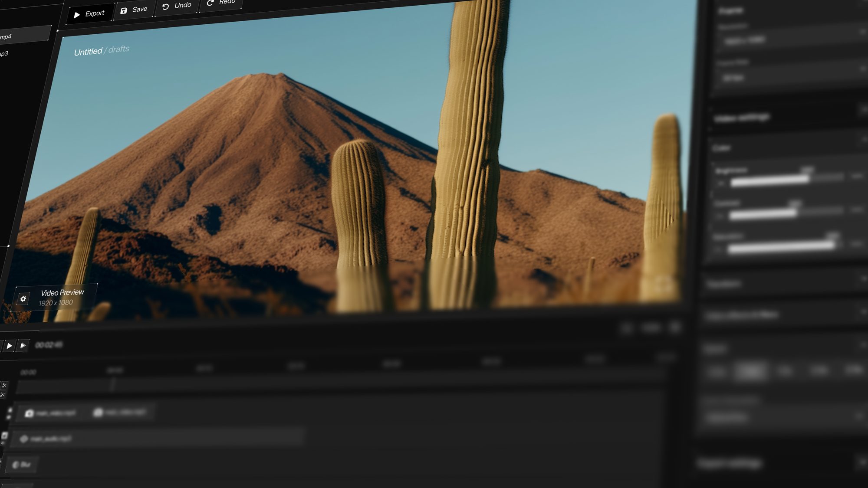Open the drafts folder breadcrumb
868x488 pixels.
(118, 49)
